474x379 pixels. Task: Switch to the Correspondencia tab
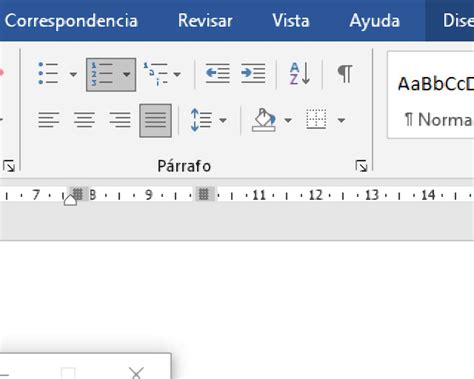(71, 21)
